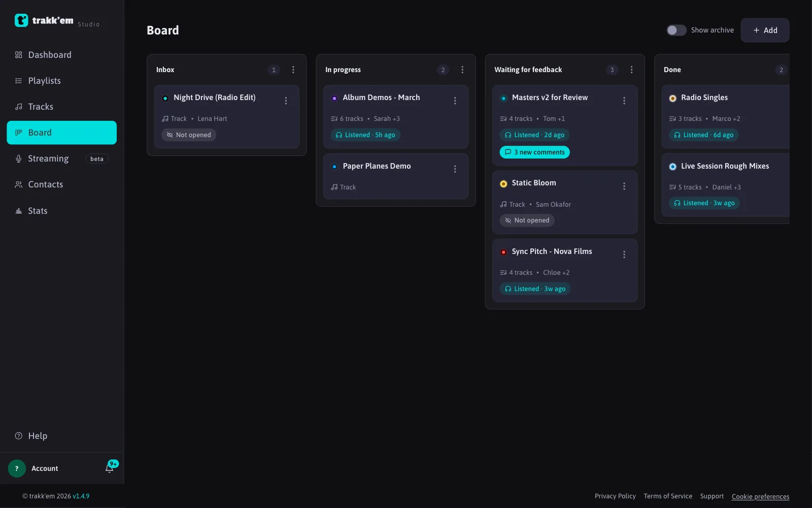Toggle the Show archive switch
Viewport: 812px width, 508px height.
(676, 30)
